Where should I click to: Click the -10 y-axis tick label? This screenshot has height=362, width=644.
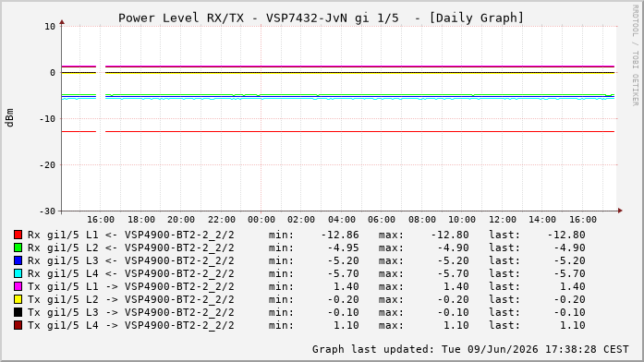point(47,119)
